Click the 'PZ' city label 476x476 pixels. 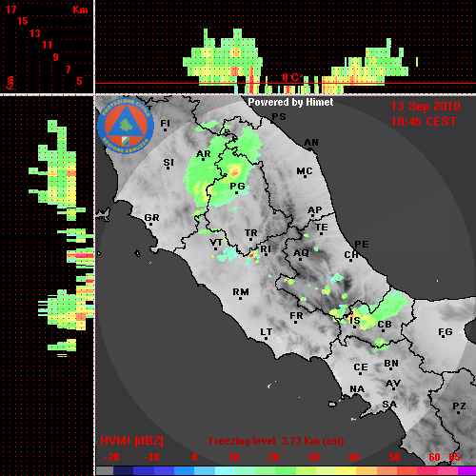tap(459, 407)
